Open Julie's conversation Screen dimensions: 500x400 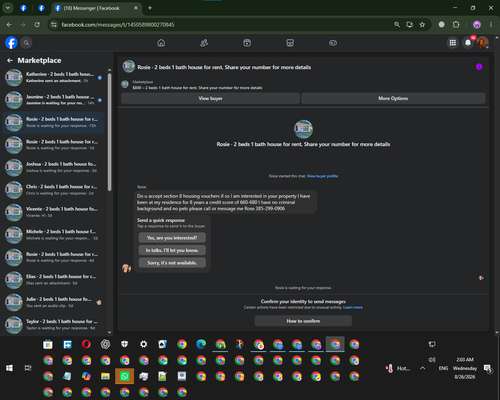tap(53, 302)
